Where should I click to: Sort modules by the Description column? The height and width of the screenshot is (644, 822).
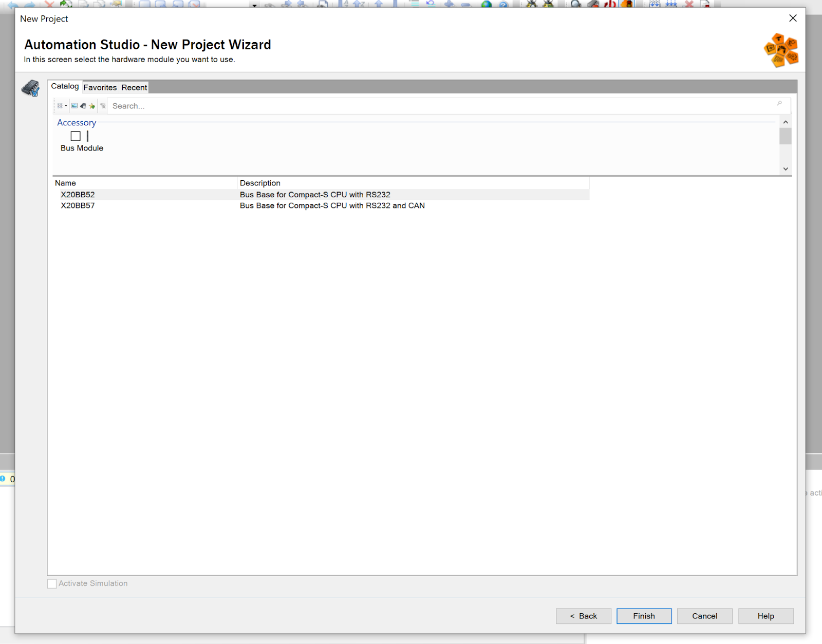(413, 183)
